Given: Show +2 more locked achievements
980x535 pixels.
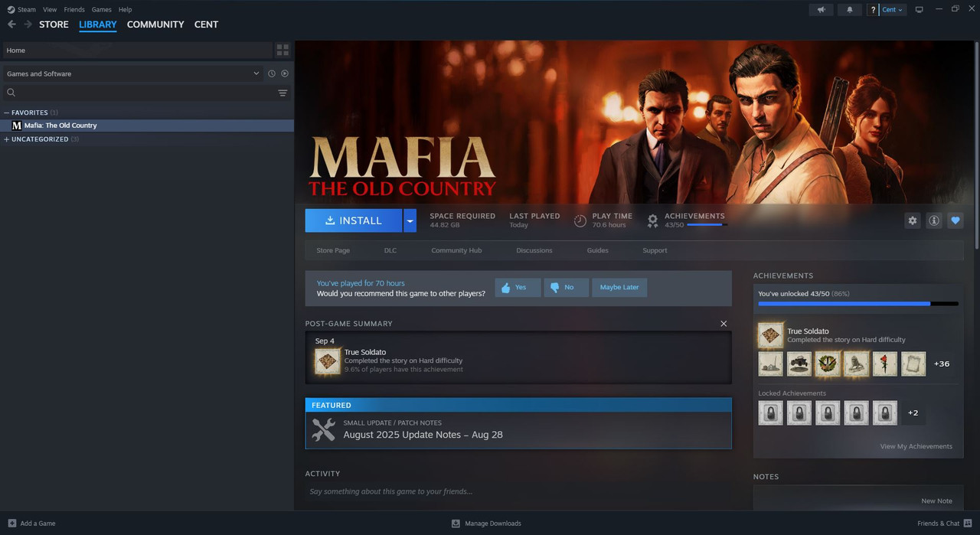Looking at the screenshot, I should point(913,413).
